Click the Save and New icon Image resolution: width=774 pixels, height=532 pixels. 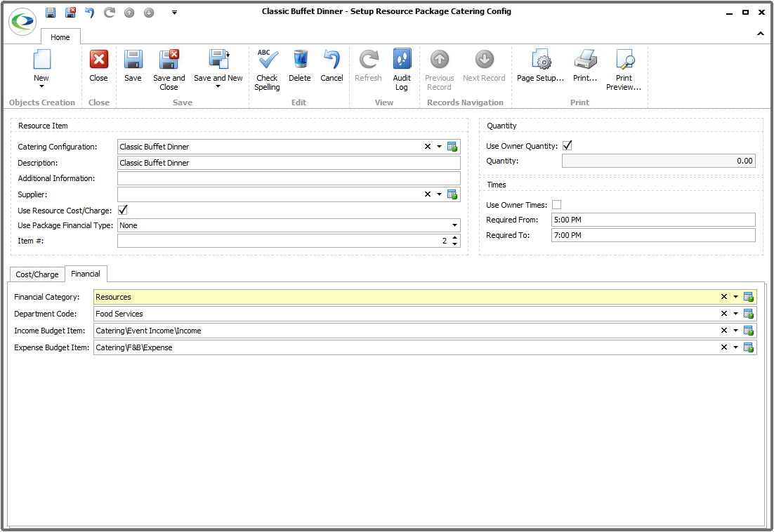[x=218, y=59]
